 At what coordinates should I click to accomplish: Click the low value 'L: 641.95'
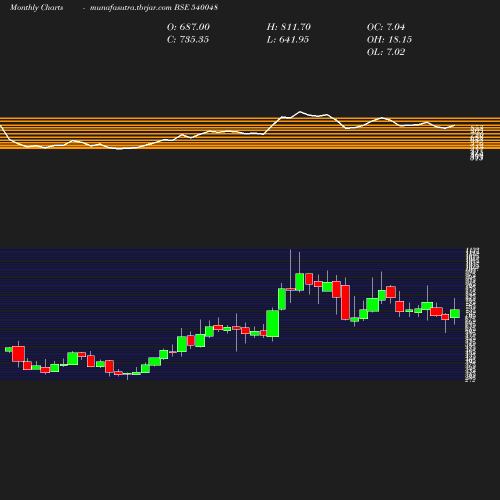click(x=288, y=39)
